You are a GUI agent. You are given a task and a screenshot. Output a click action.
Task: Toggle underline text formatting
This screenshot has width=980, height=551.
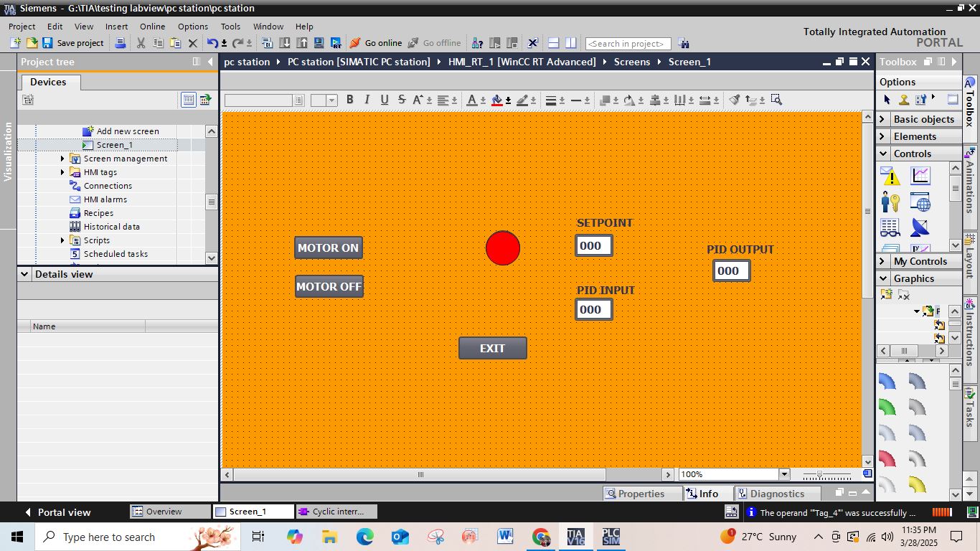pos(384,100)
